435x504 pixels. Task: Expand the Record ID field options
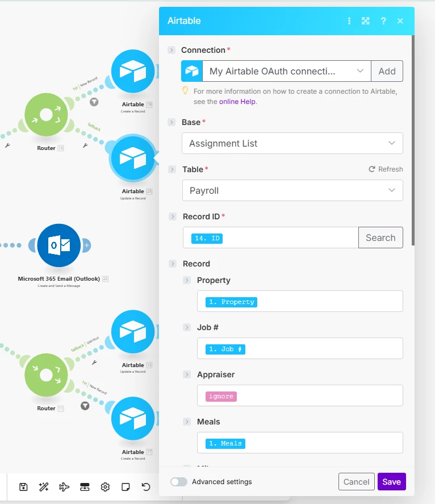click(173, 216)
